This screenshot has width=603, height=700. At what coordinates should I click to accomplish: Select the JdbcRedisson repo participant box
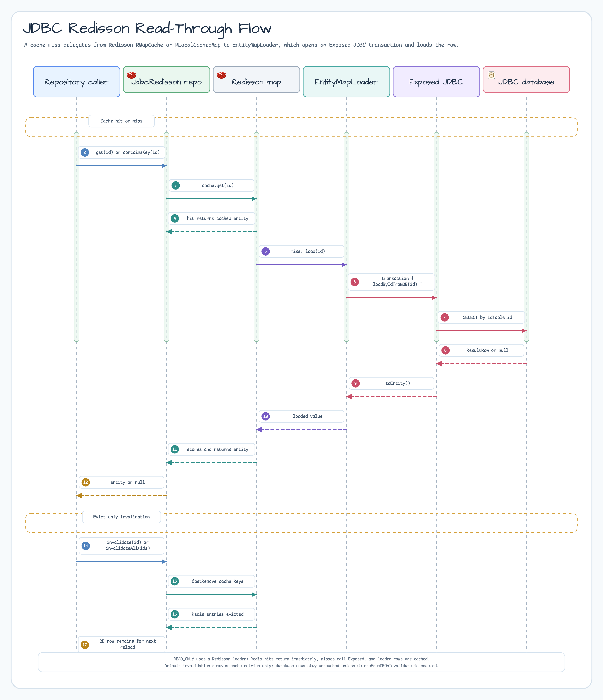(x=167, y=80)
